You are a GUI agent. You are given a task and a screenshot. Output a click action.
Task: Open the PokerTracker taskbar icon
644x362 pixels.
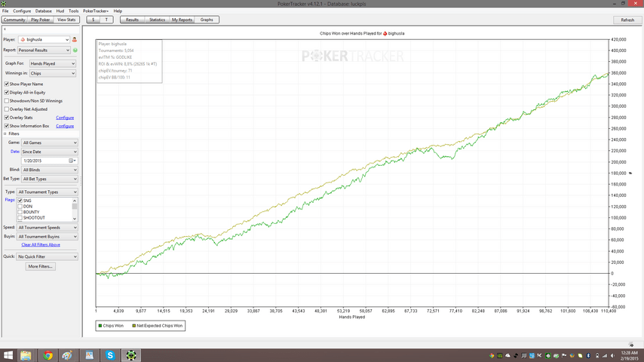(131, 355)
